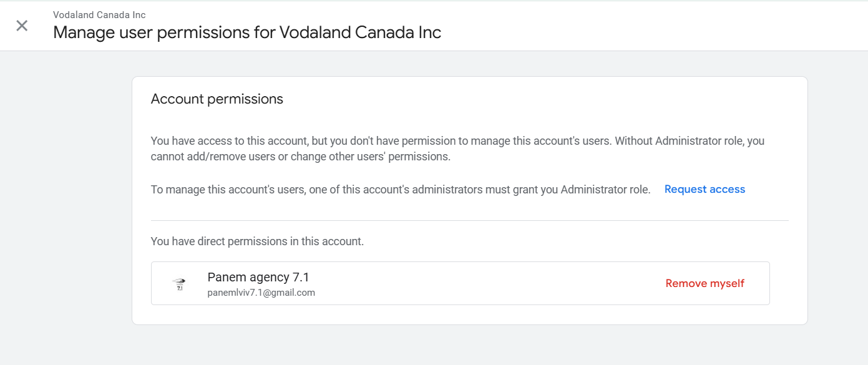The image size is (868, 365).
Task: Click the Panem agency 7.1 avatar icon
Action: coord(180,284)
